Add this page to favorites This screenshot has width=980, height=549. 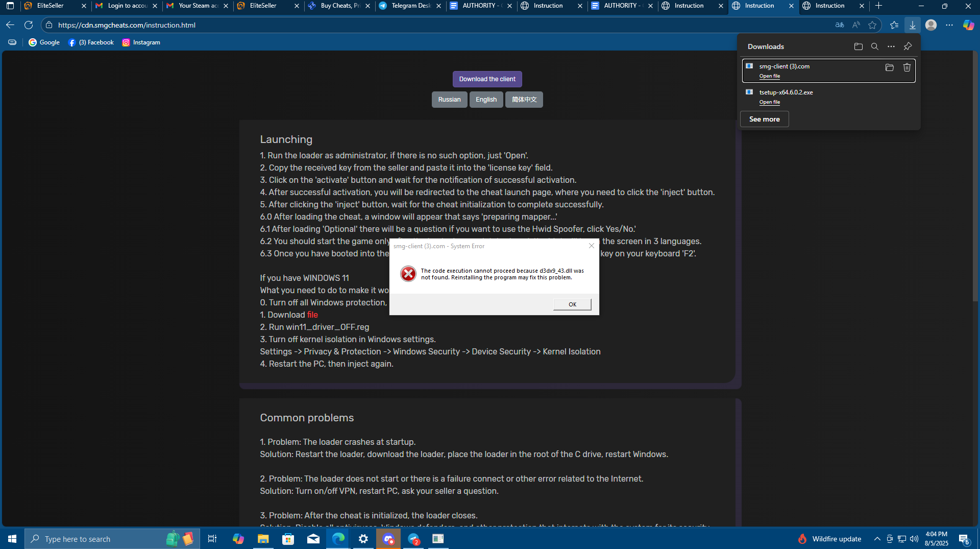pos(872,25)
